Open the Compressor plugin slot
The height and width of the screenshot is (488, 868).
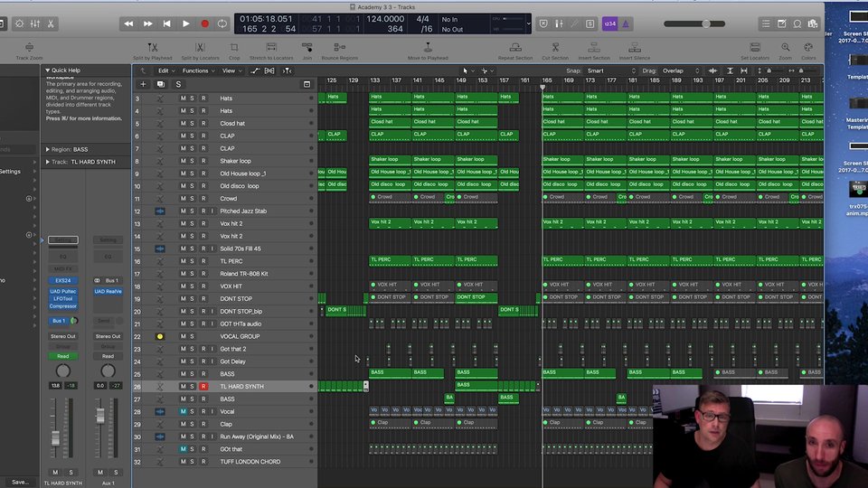(63, 306)
